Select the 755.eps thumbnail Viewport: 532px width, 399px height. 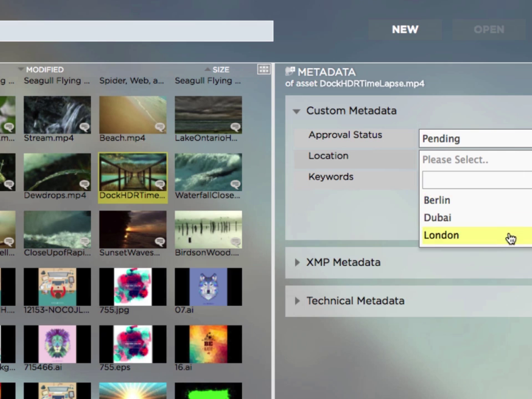133,344
